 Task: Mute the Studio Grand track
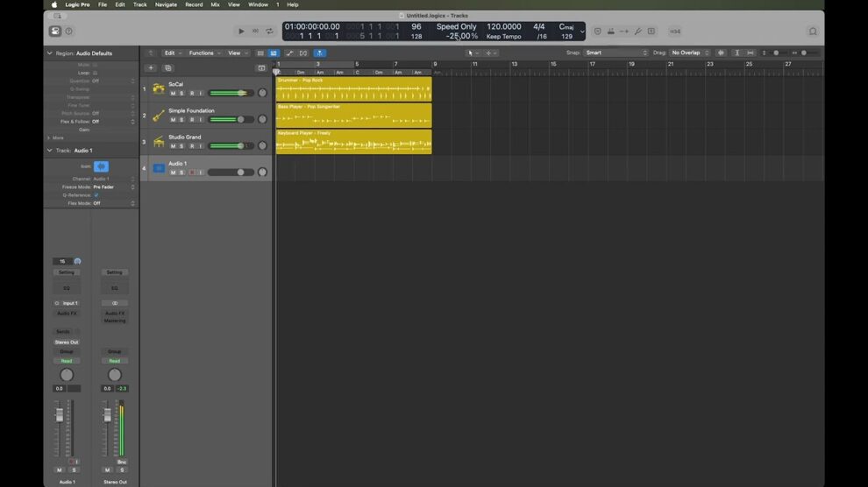pyautogui.click(x=173, y=146)
